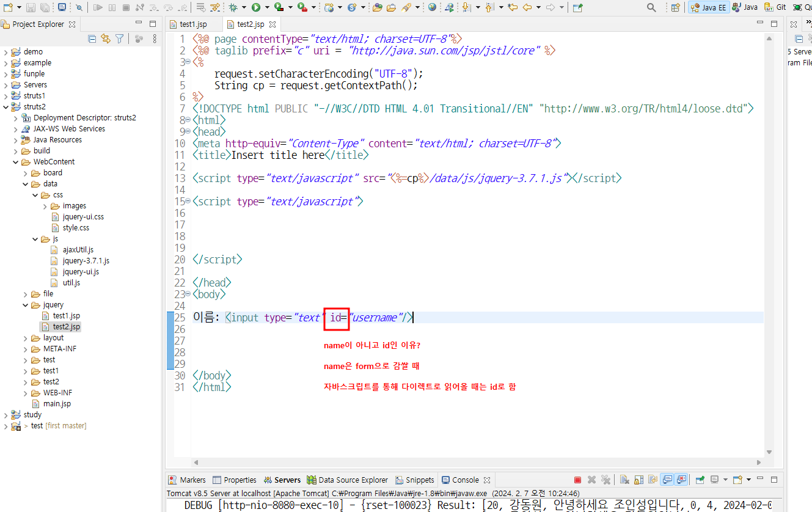Click the Search magnifier icon in toolbar
Image resolution: width=812 pixels, height=512 pixels.
pos(651,7)
